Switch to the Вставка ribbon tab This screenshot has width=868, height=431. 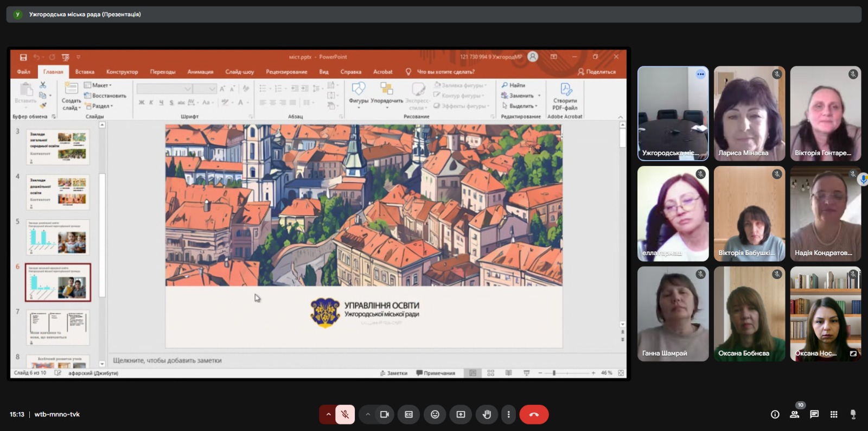click(85, 72)
